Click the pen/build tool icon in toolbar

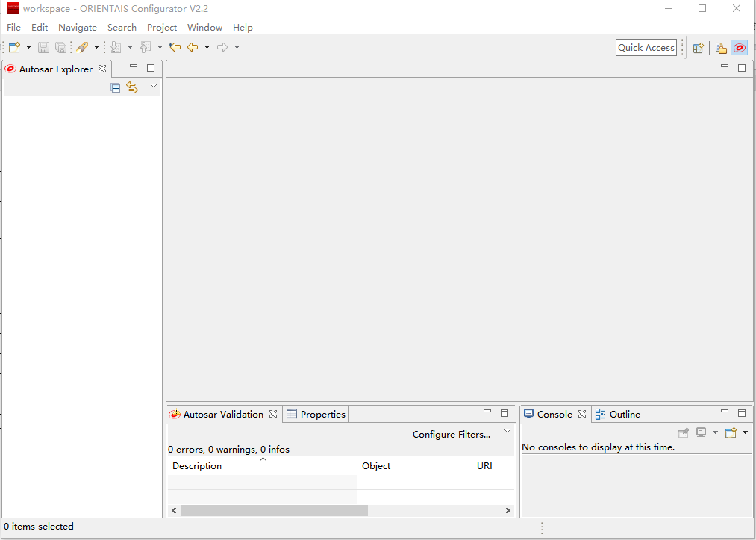coord(82,47)
